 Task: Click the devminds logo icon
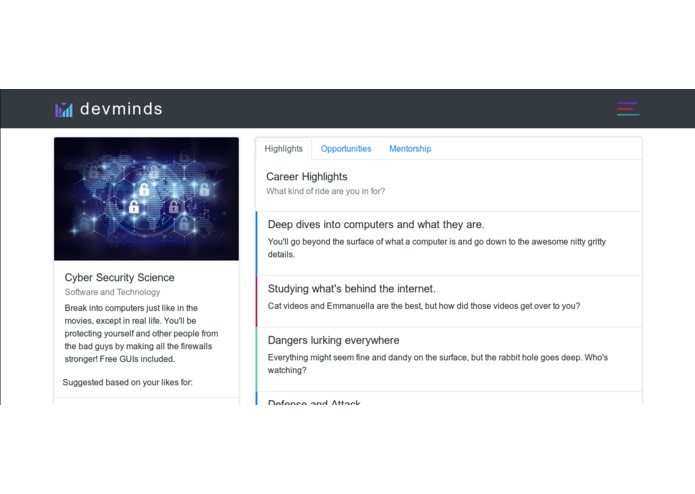point(64,110)
